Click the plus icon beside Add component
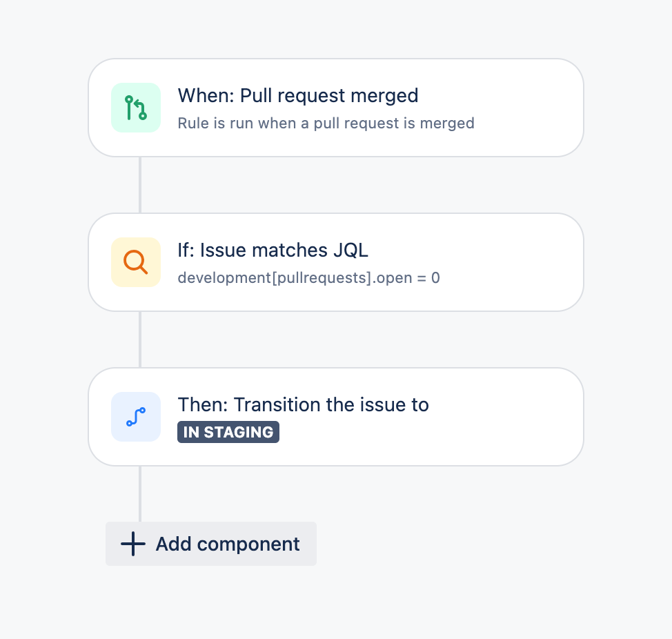 click(133, 544)
